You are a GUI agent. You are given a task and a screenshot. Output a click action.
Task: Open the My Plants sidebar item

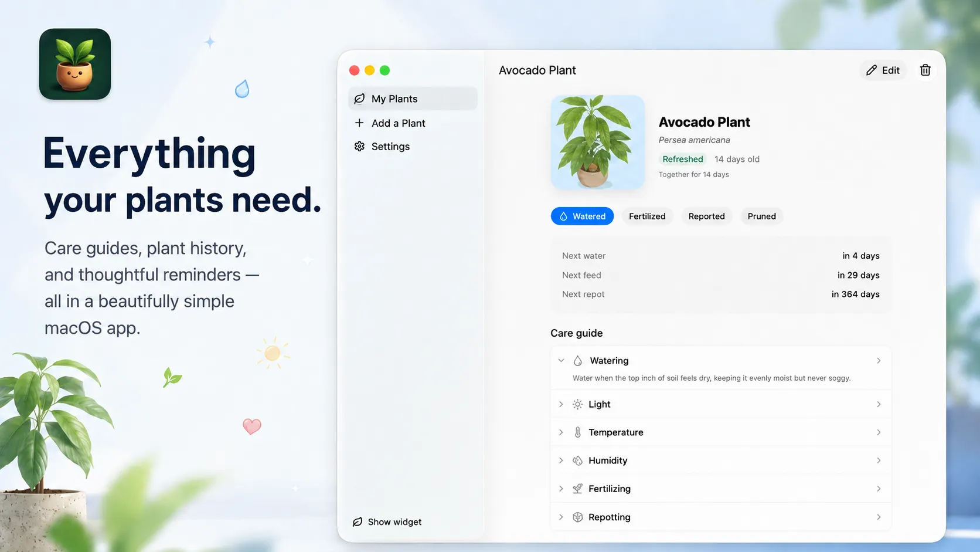pos(413,99)
